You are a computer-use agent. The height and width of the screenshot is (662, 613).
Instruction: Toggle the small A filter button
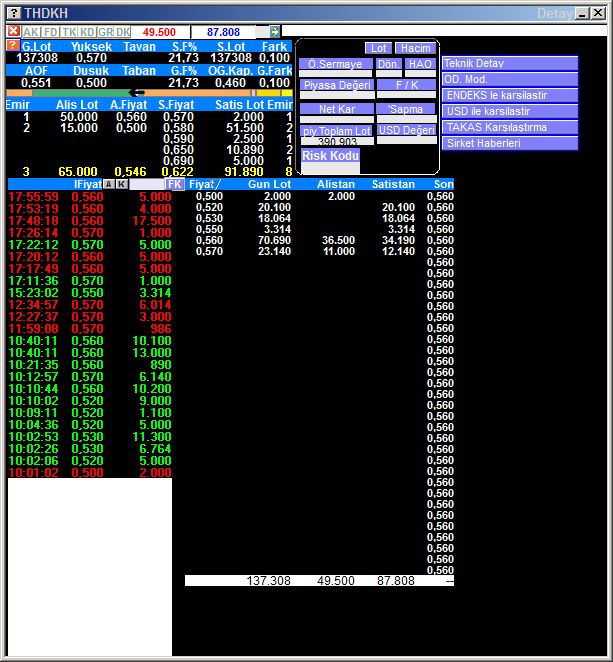tap(108, 184)
